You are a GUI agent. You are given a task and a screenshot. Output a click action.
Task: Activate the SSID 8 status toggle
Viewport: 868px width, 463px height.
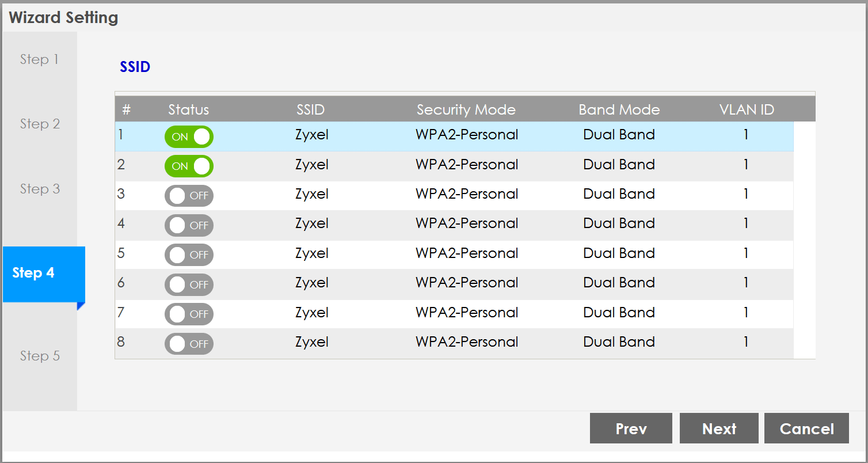tap(189, 344)
